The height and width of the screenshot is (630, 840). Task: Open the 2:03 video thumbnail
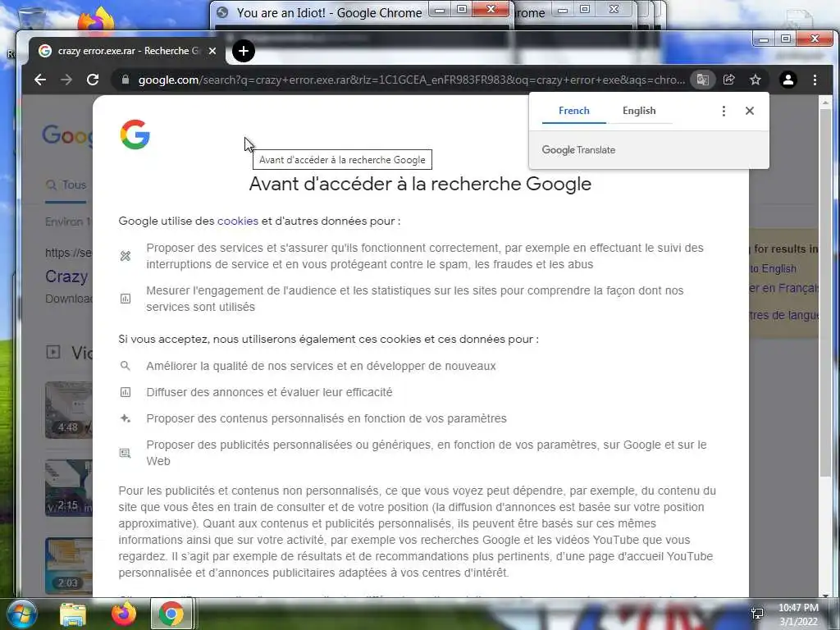(x=69, y=566)
